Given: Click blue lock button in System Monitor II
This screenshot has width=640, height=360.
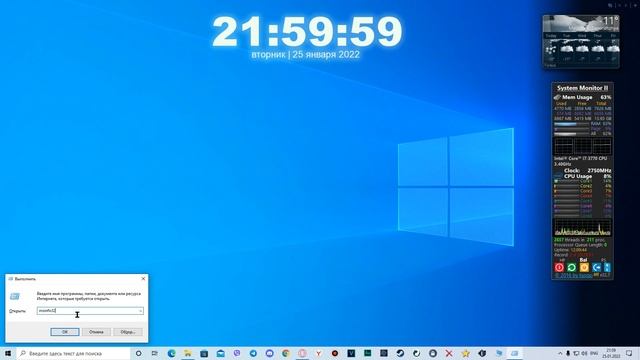Looking at the screenshot, I should click(x=607, y=267).
